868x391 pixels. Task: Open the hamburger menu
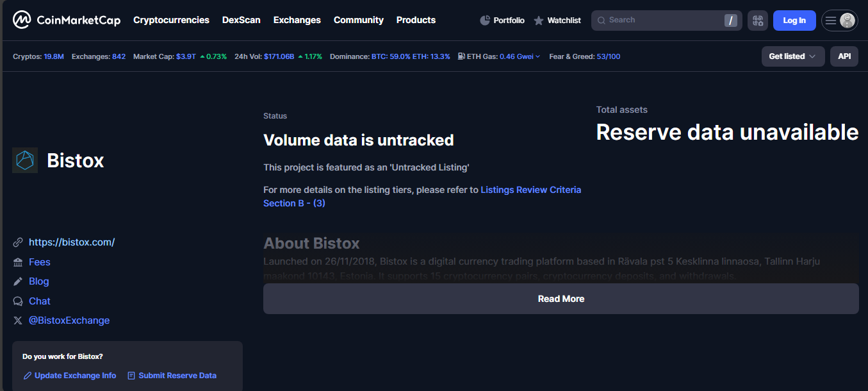point(831,21)
